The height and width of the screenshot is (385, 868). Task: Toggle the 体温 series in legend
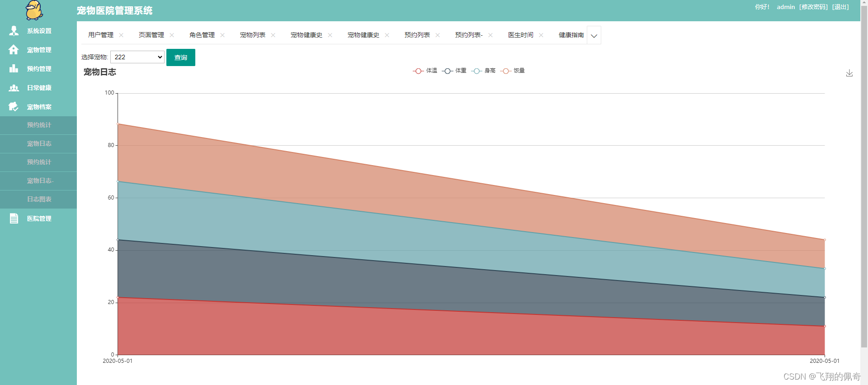425,71
